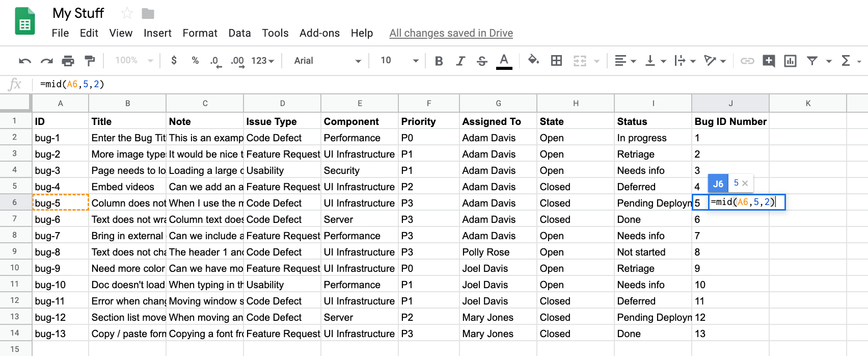Image resolution: width=868 pixels, height=356 pixels.
Task: Rename the My Stuff document title
Action: [x=78, y=13]
